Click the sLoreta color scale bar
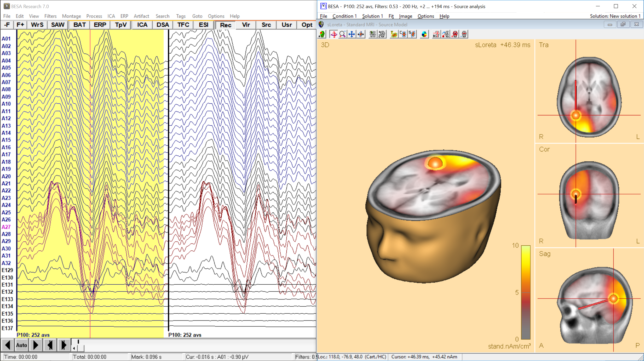644x361 pixels. click(526, 292)
